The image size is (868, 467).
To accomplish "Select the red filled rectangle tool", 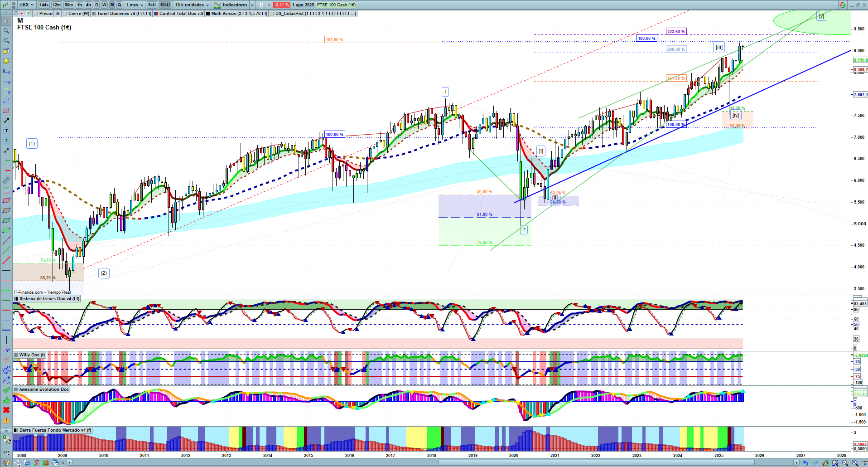I will coord(6,111).
